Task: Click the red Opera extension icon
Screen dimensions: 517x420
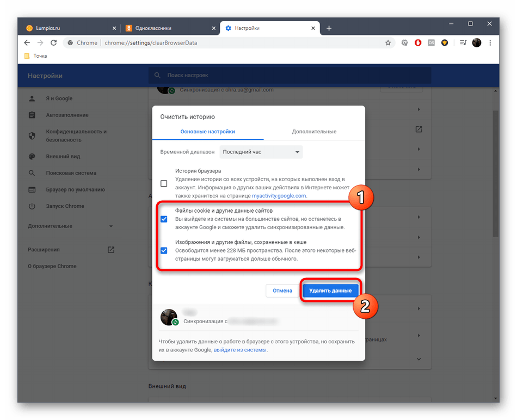Action: (x=418, y=43)
